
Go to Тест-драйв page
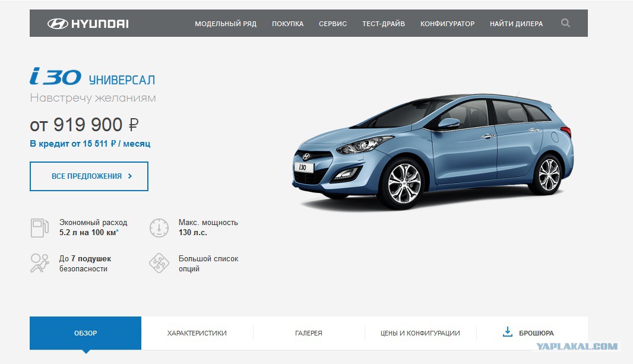pyautogui.click(x=384, y=24)
